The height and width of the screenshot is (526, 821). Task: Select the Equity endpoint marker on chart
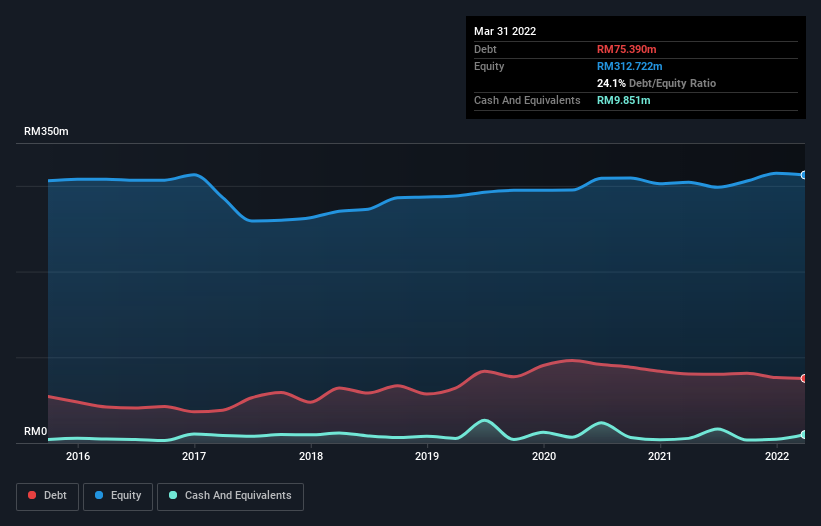[804, 175]
